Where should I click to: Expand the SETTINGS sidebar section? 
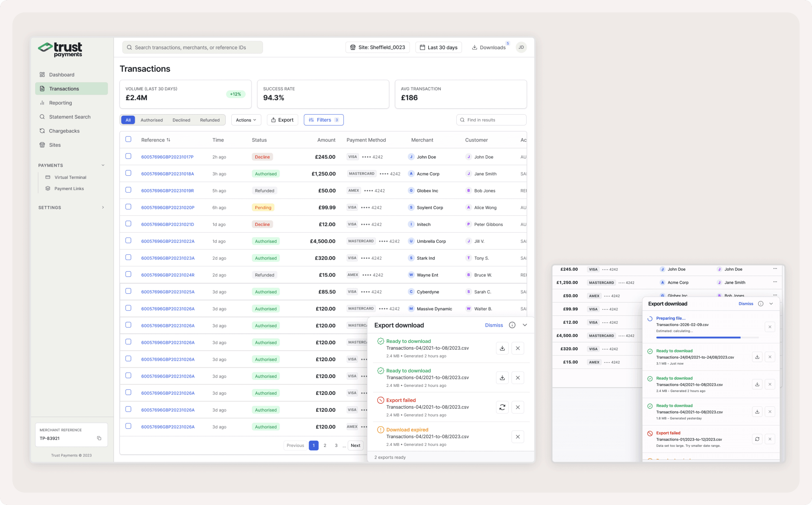(103, 207)
